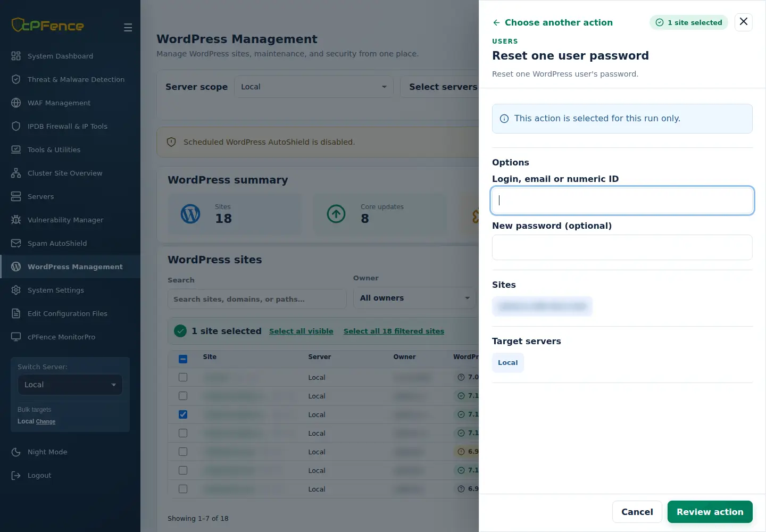Click Select all 18 filtered sites link

click(x=394, y=331)
